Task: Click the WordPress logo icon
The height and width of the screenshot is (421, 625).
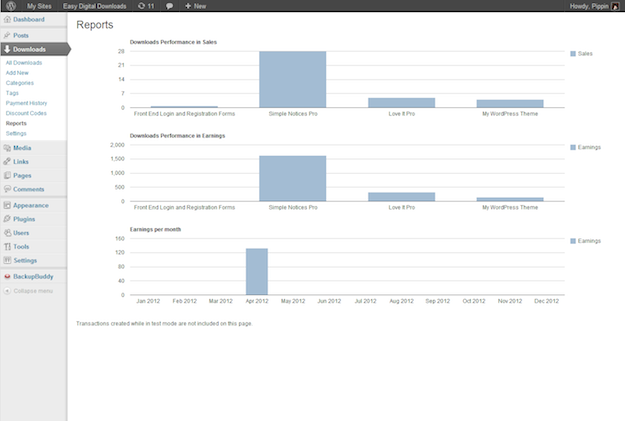Action: pyautogui.click(x=9, y=6)
